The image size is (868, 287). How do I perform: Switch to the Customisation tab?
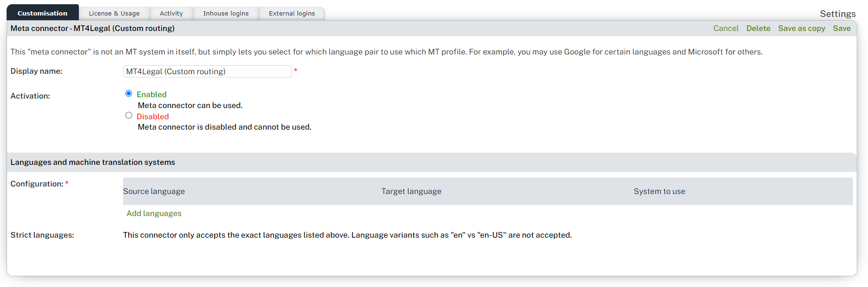[42, 13]
